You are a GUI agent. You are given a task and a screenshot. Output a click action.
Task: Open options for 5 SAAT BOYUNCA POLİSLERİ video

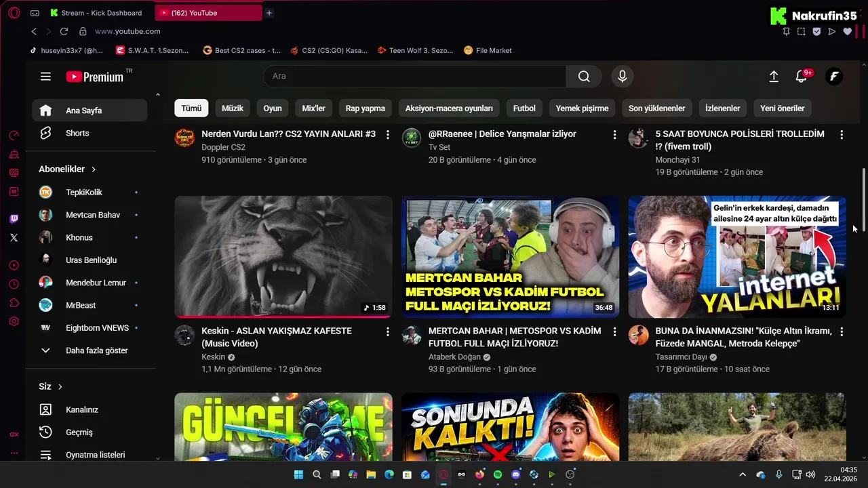[x=842, y=134]
